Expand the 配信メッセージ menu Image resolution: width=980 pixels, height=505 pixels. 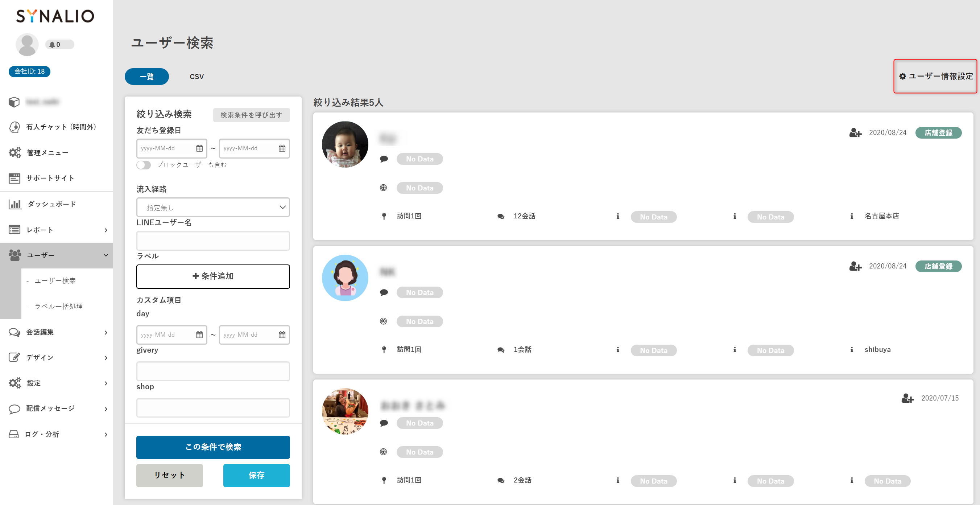(106, 409)
